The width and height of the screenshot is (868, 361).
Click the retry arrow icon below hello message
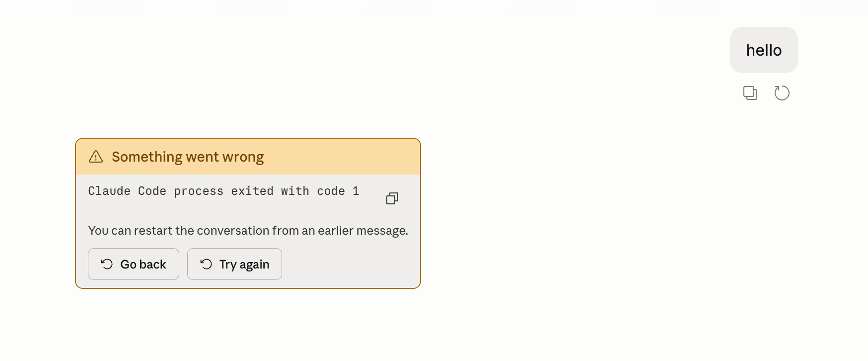coord(782,93)
